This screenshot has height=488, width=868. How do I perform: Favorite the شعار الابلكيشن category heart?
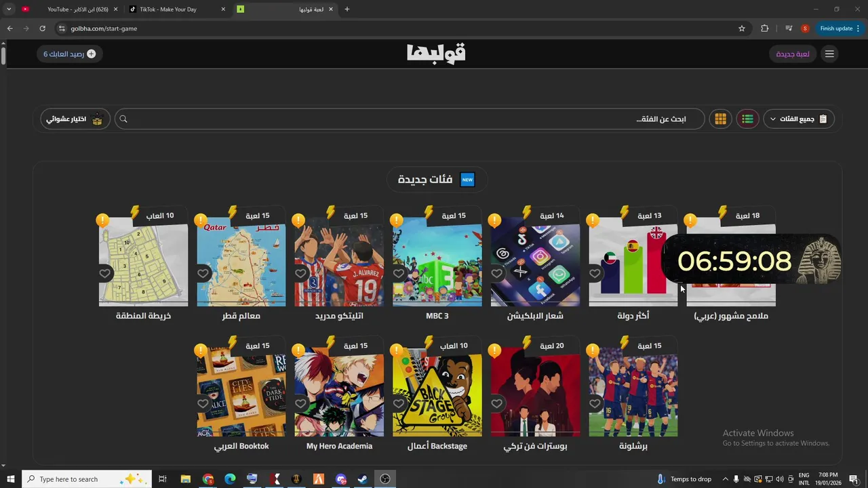coord(496,273)
